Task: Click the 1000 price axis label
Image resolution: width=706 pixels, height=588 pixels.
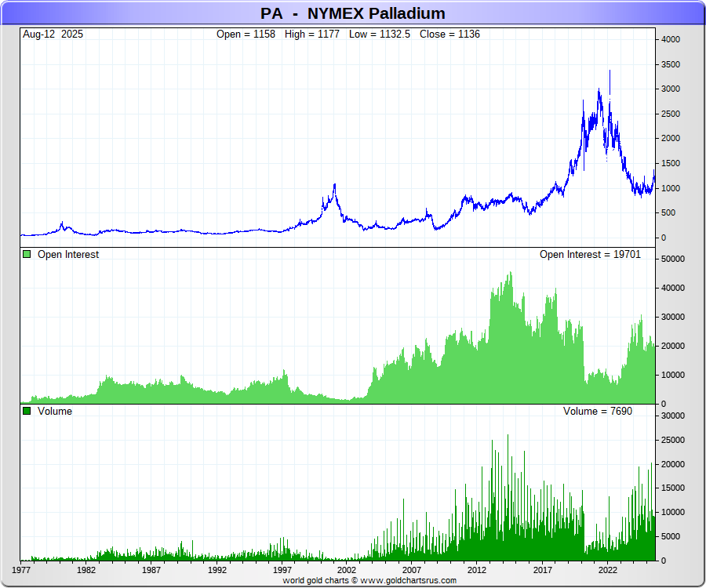Action: pos(671,188)
